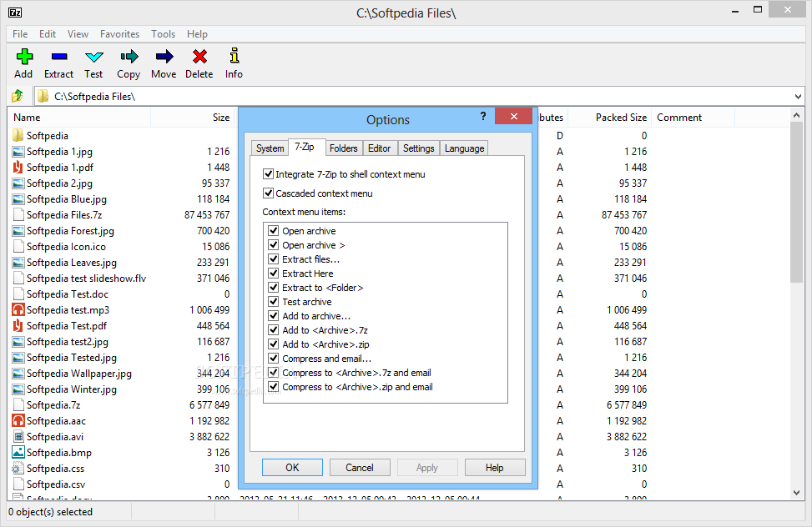The image size is (812, 527).
Task: Uncheck Add to <Archive>.7z item
Action: pyautogui.click(x=274, y=329)
